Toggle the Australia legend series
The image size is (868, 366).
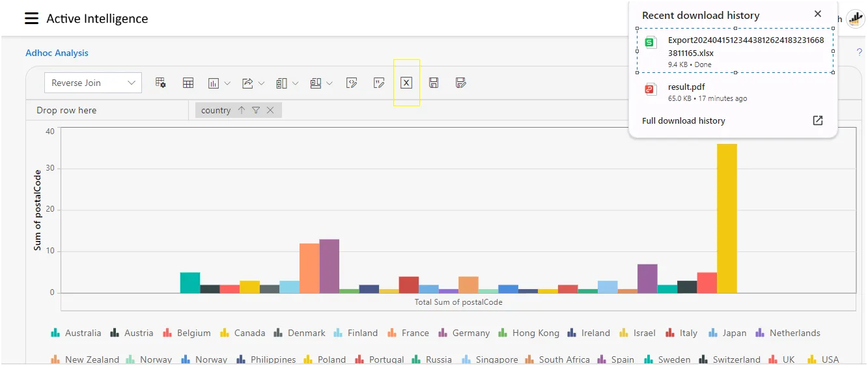[x=76, y=333]
